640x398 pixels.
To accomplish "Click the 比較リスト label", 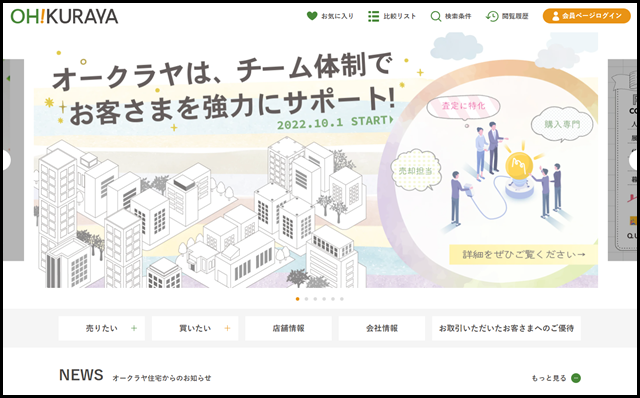I will (400, 16).
